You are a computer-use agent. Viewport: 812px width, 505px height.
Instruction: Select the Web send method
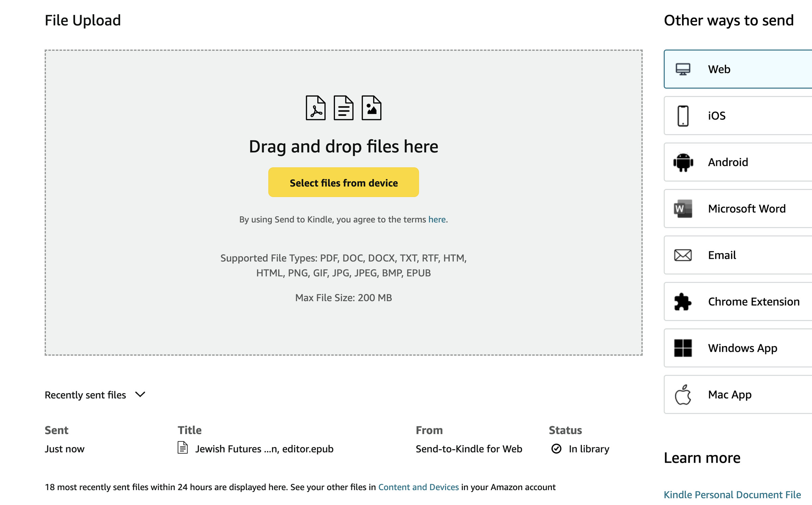738,69
